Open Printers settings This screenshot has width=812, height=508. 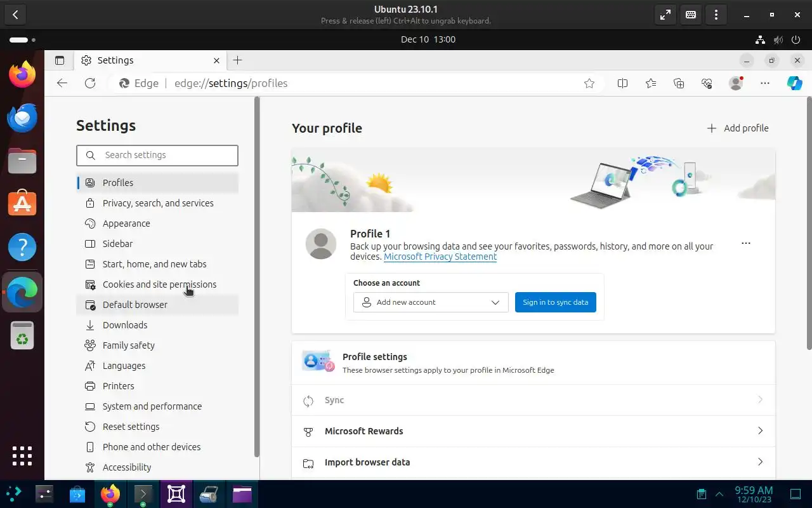click(x=157, y=386)
